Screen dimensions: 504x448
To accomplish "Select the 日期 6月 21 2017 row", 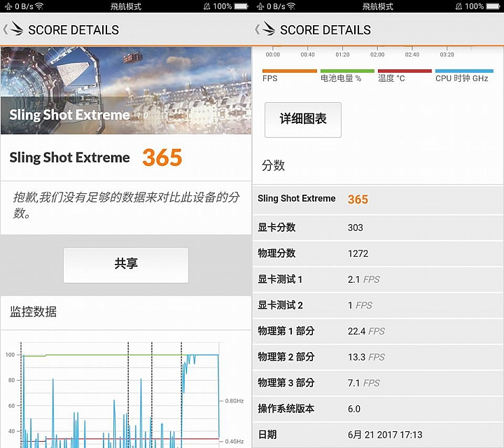I will coord(378,435).
